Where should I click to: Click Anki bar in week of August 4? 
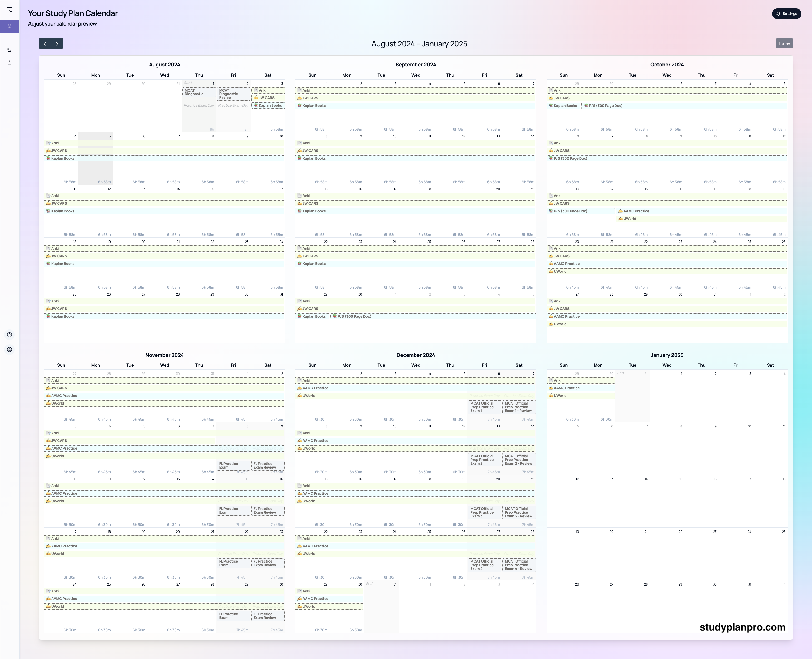(164, 143)
